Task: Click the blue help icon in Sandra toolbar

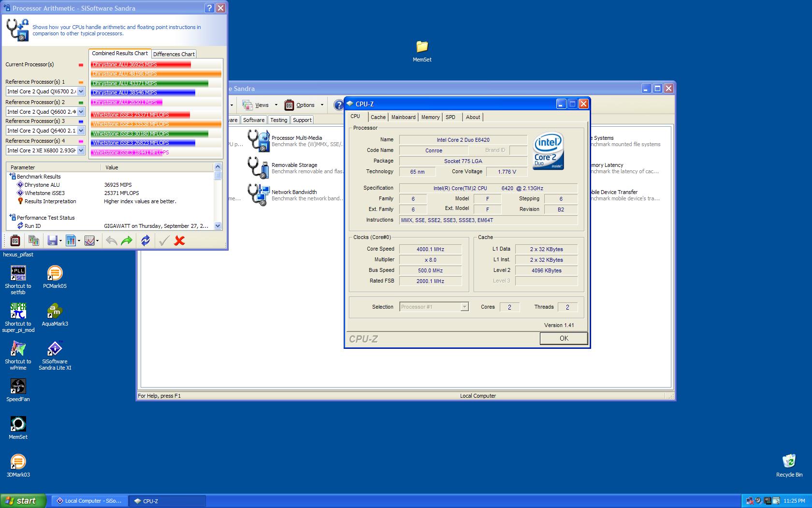Action: (339, 105)
